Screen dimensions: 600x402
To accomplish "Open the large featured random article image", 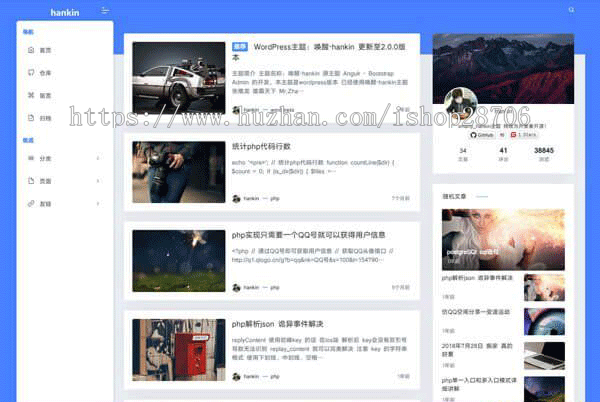I will [x=503, y=239].
